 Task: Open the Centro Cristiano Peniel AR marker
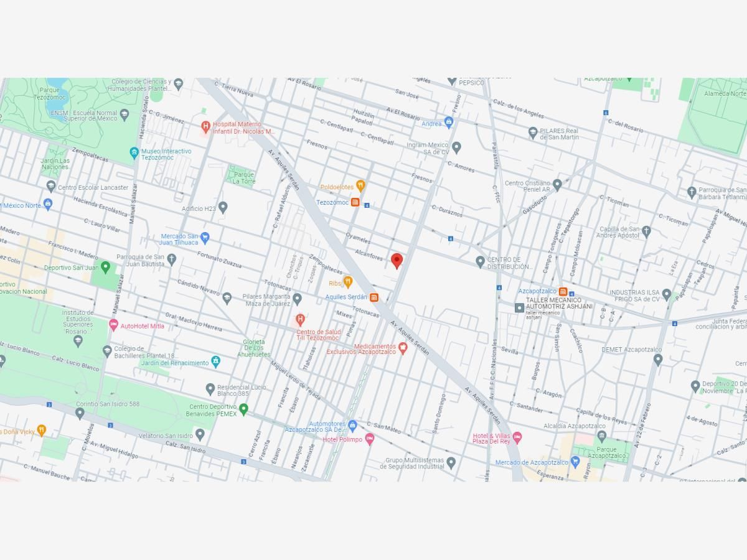(557, 185)
